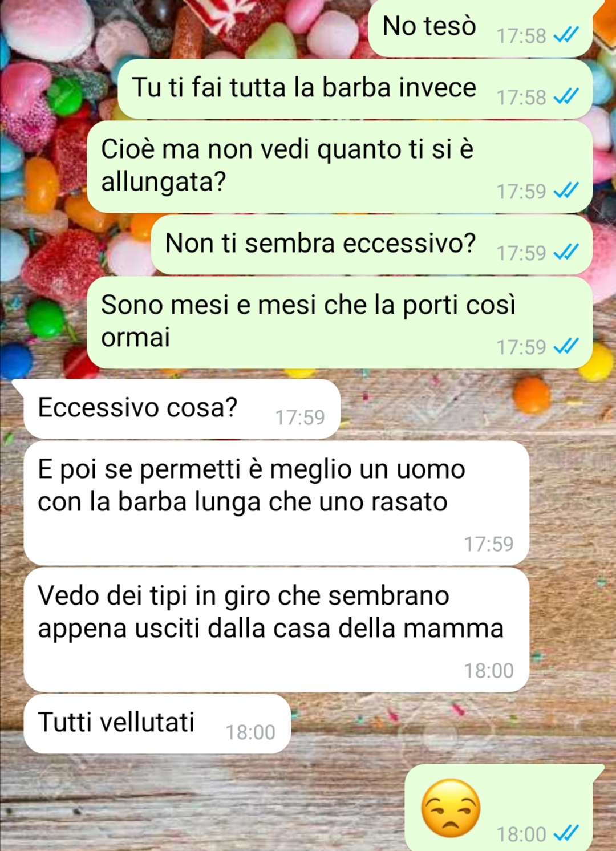Select the 'E poi se permetti' message
This screenshot has width=616, height=851.
pos(277,503)
